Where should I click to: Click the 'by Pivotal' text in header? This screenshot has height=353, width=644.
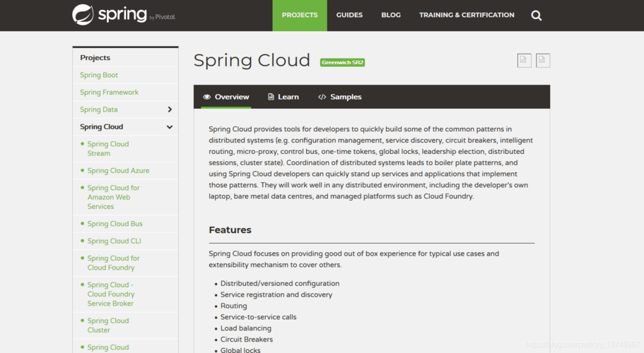[x=163, y=17]
